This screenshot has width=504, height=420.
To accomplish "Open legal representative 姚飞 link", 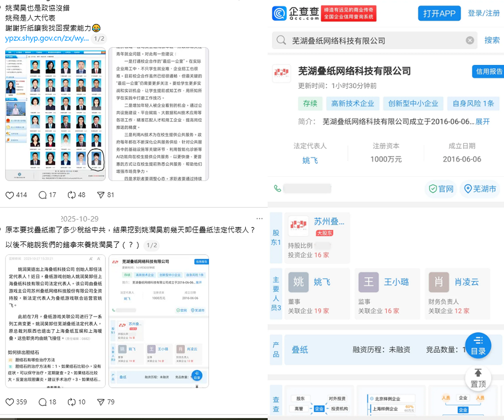I will tap(310, 159).
